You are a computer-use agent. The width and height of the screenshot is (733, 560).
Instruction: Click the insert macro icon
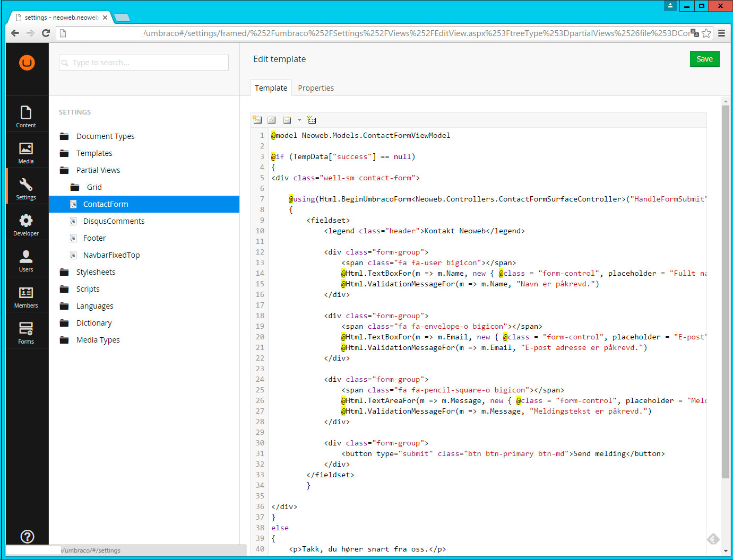coord(287,120)
